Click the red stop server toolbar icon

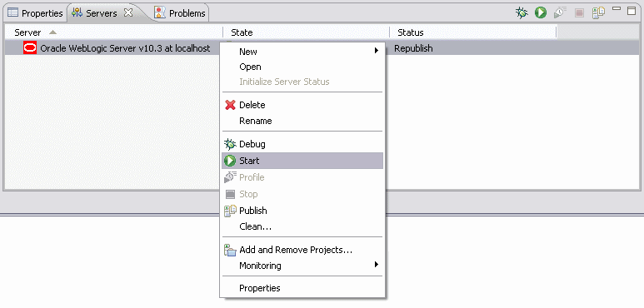(579, 13)
